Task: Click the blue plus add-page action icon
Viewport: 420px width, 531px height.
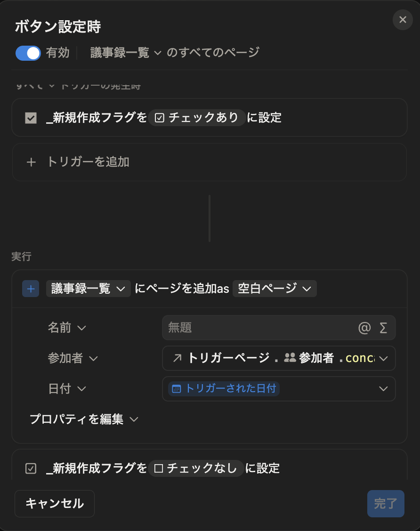Action: pyautogui.click(x=31, y=289)
